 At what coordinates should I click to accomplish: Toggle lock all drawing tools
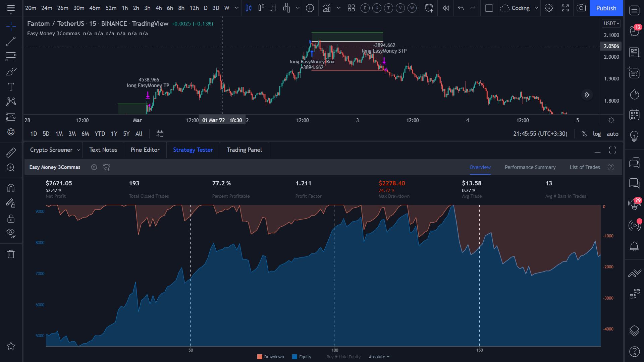(x=11, y=219)
